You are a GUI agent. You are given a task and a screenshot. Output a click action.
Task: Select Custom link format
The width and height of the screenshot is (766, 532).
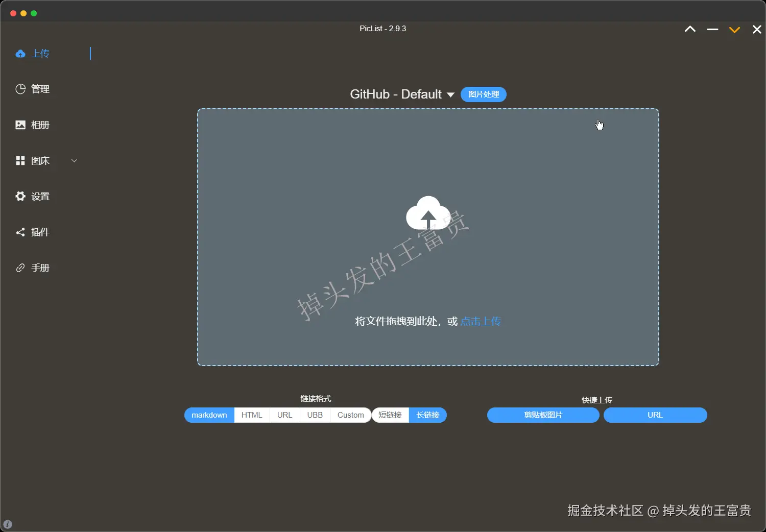click(351, 415)
